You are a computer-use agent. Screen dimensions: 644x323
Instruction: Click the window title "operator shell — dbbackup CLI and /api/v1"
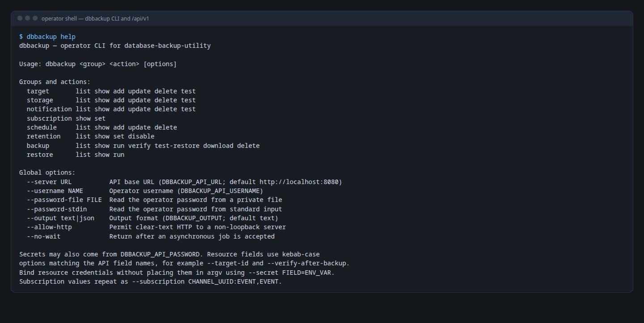95,18
